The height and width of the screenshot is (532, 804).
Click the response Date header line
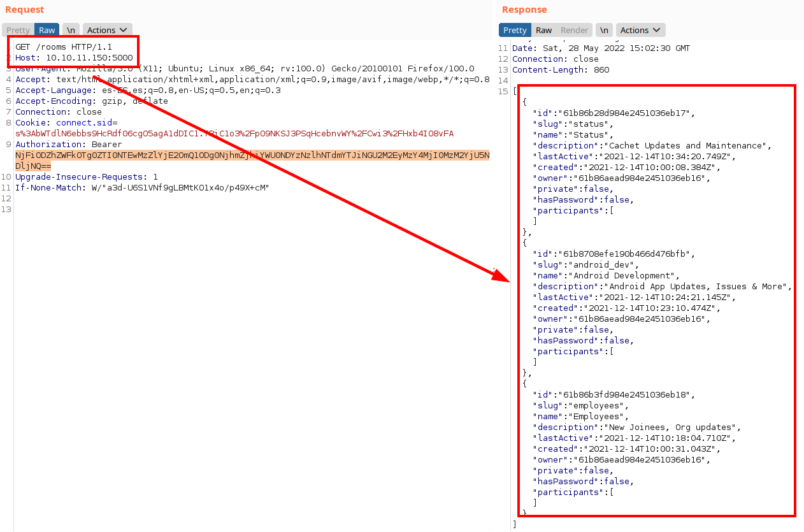click(x=601, y=48)
